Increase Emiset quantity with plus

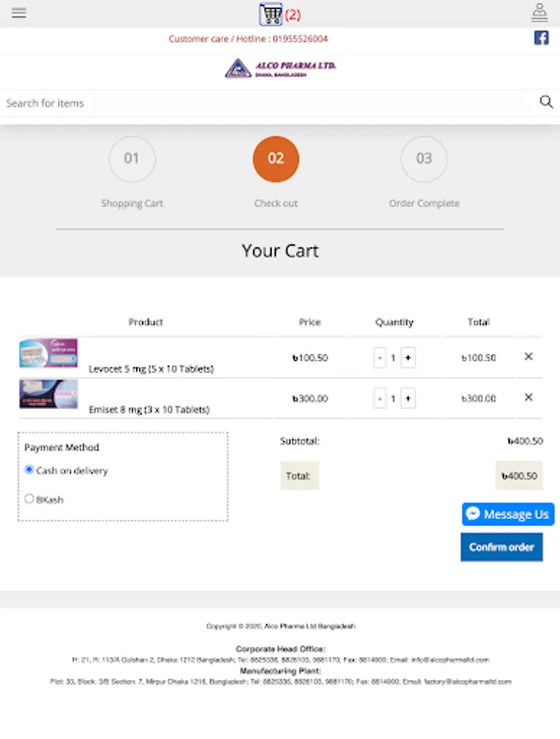click(x=408, y=399)
